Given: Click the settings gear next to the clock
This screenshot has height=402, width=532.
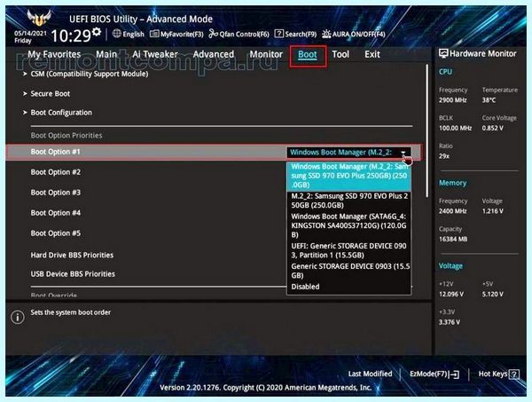Looking at the screenshot, I should tap(97, 32).
